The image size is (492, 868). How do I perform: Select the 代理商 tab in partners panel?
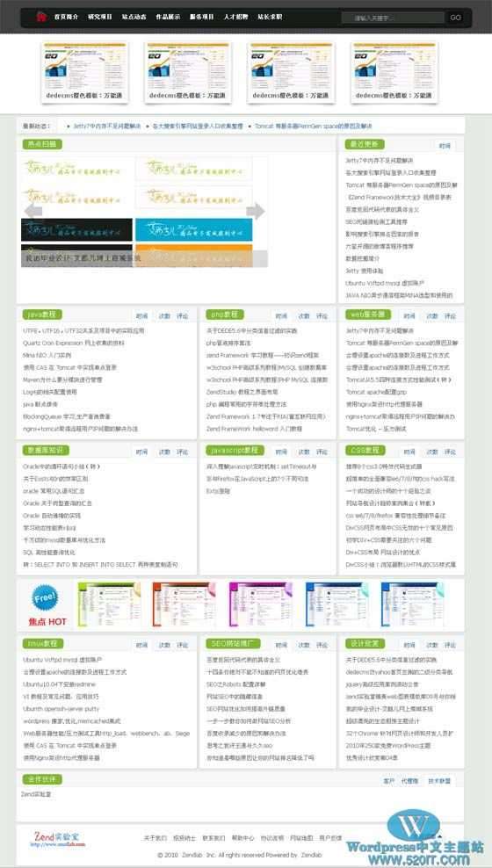click(x=410, y=781)
